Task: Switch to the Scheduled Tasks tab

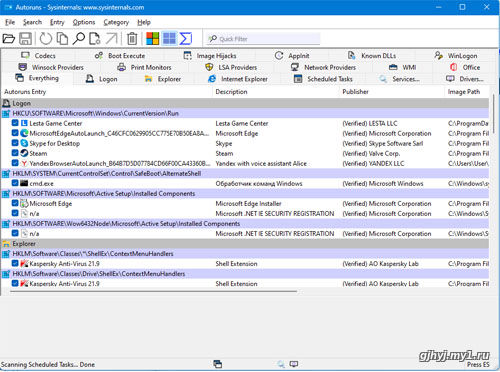Action: click(323, 79)
